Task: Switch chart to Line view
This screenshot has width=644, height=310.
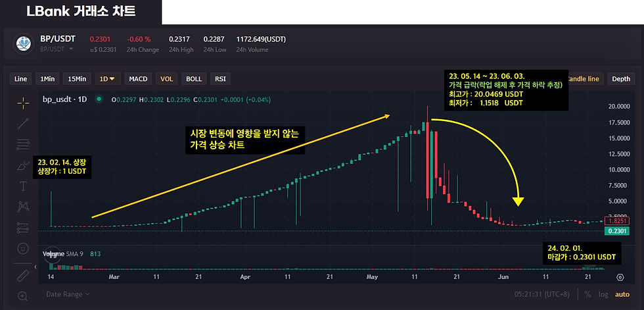Action: tap(20, 79)
